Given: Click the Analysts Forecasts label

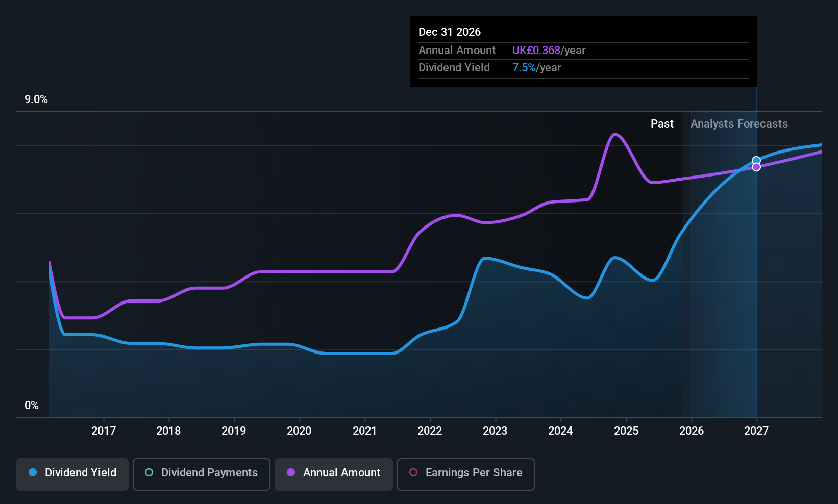Looking at the screenshot, I should pyautogui.click(x=739, y=124).
